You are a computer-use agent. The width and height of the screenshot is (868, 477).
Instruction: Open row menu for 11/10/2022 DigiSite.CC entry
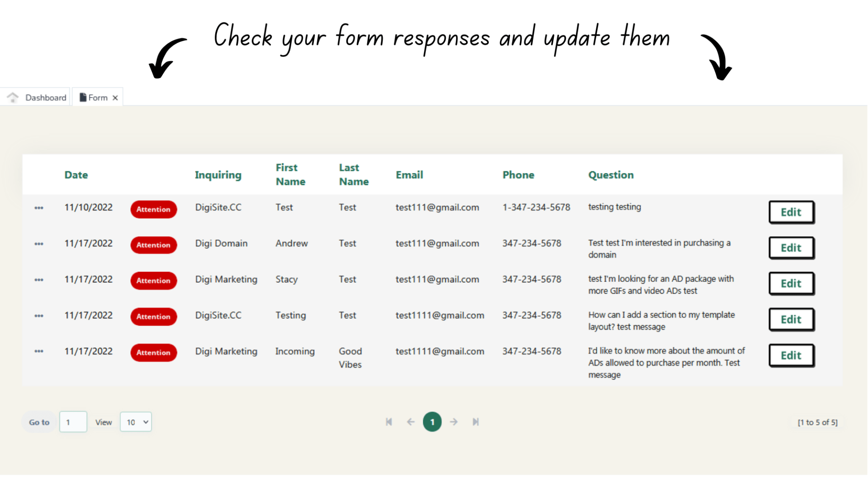[39, 208]
